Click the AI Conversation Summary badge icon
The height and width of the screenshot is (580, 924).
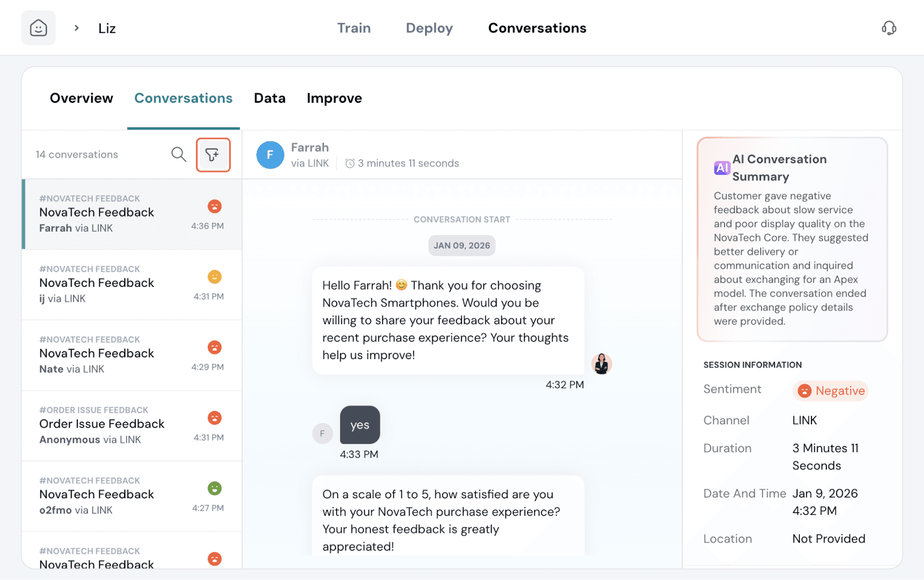pos(721,168)
